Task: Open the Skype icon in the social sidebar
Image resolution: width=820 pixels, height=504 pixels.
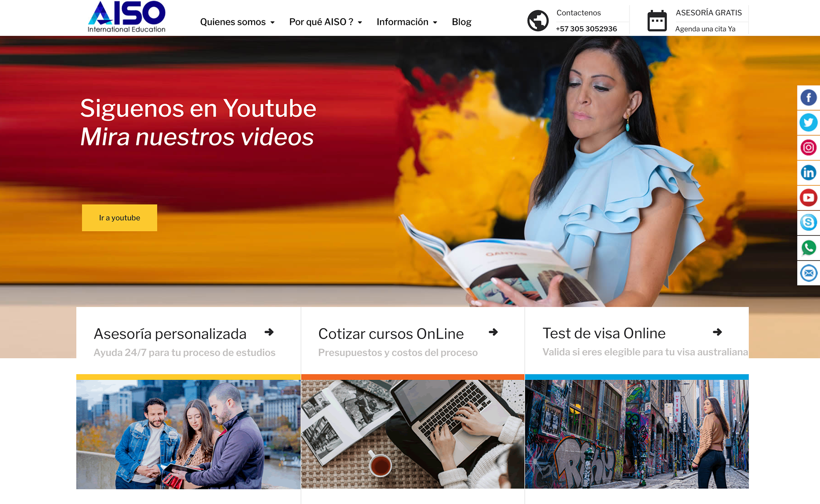Action: [808, 223]
